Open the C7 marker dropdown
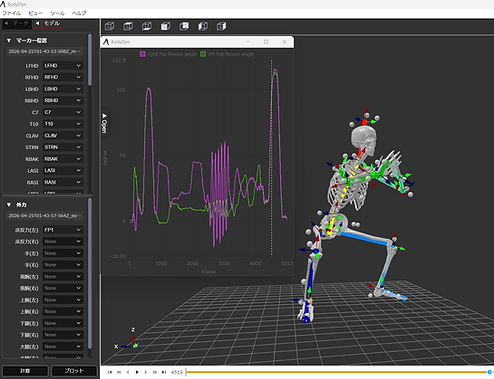 click(x=63, y=112)
